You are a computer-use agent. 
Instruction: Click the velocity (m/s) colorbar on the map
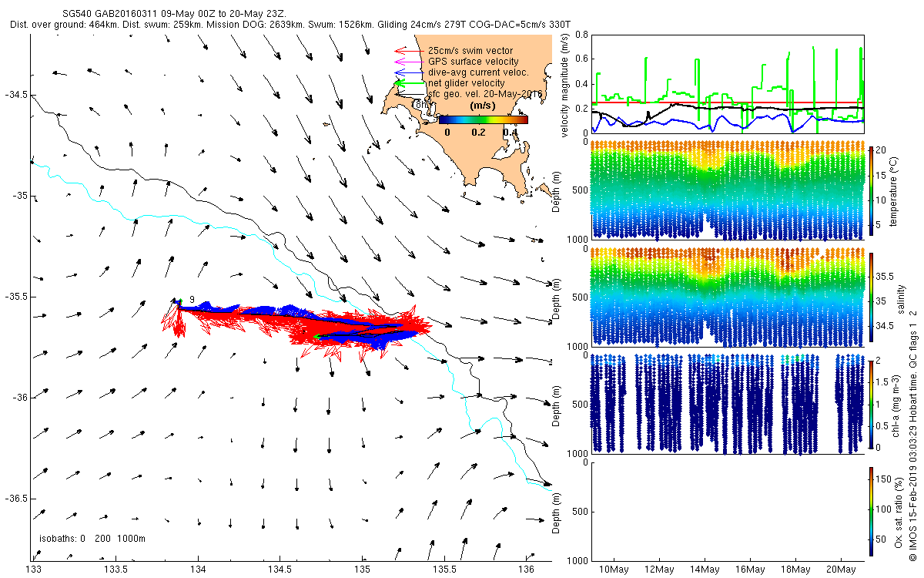(x=484, y=119)
